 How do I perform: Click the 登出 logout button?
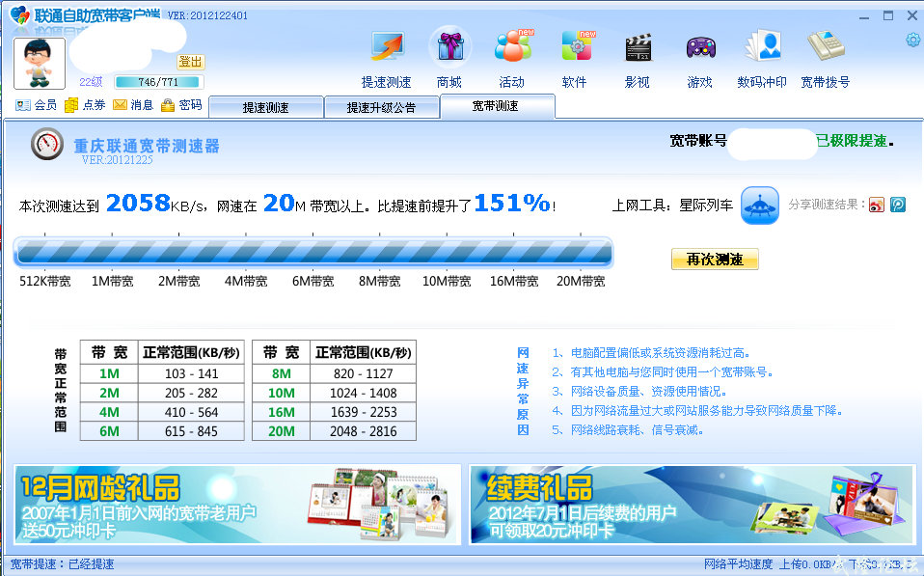(190, 62)
